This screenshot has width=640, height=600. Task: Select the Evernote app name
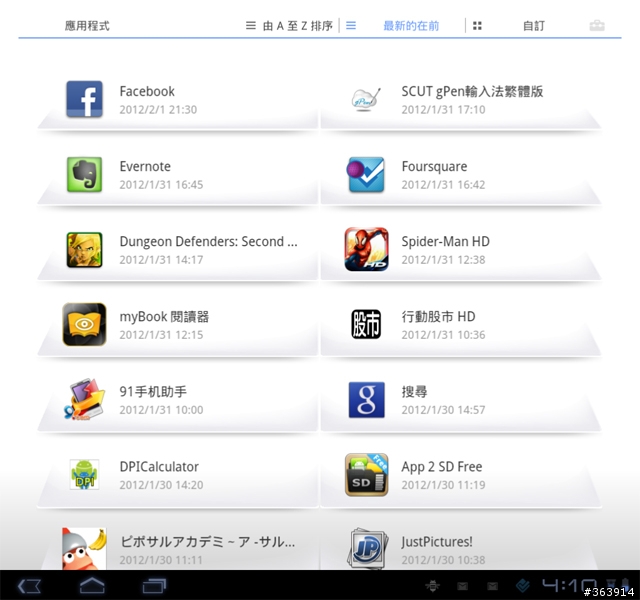pyautogui.click(x=145, y=166)
